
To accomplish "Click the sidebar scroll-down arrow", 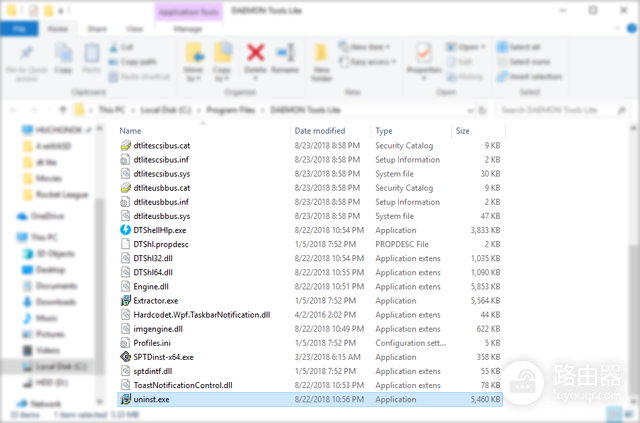I will coord(99,402).
